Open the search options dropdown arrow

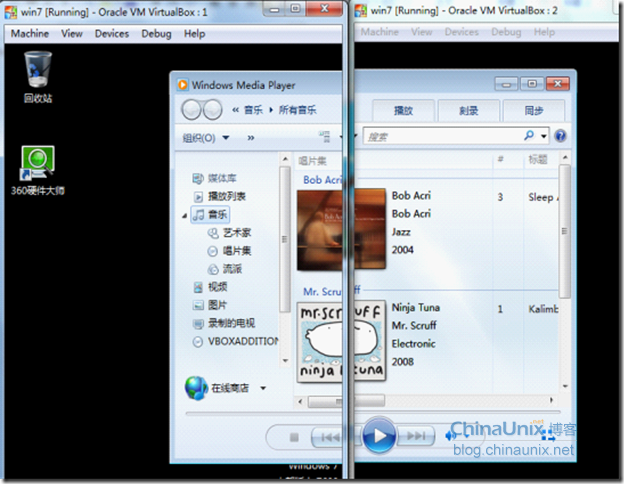[544, 136]
